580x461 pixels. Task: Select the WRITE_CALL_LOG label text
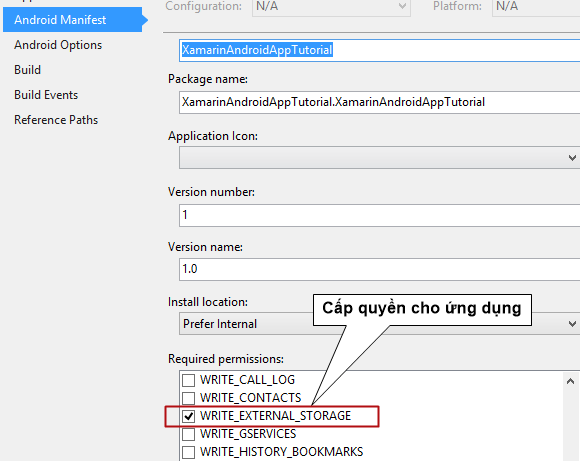247,380
